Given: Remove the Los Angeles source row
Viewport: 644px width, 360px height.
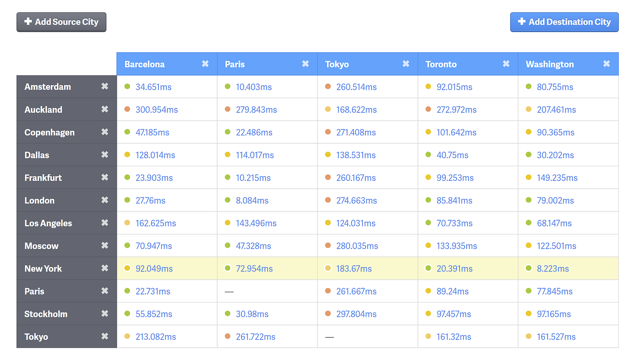Looking at the screenshot, I should click(x=105, y=223).
